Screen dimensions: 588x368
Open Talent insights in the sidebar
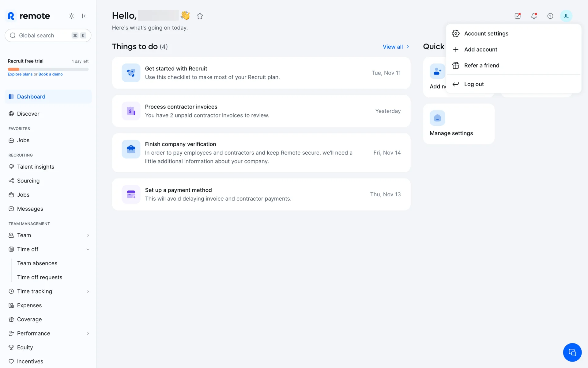coord(36,167)
